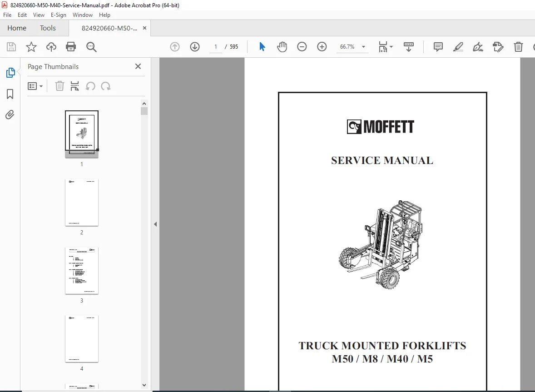Viewport: 535px width, 392px height.
Task: Collapse the left navigation pane arrow
Action: pyautogui.click(x=155, y=224)
